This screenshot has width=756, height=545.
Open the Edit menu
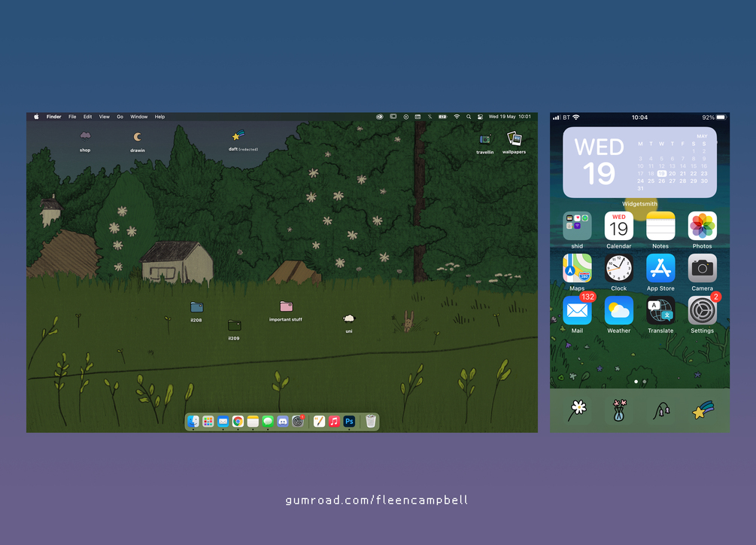(88, 117)
